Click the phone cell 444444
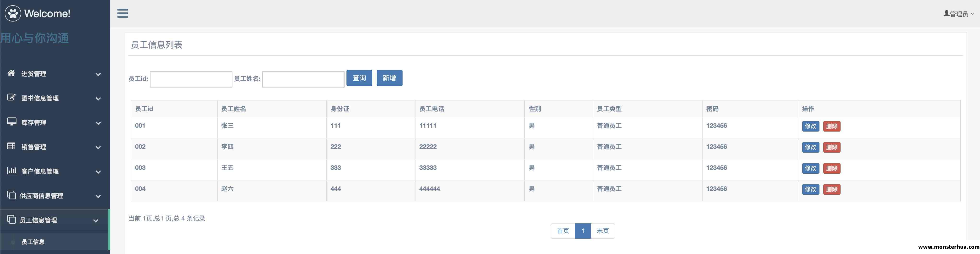This screenshot has width=980, height=254. pyautogui.click(x=469, y=190)
